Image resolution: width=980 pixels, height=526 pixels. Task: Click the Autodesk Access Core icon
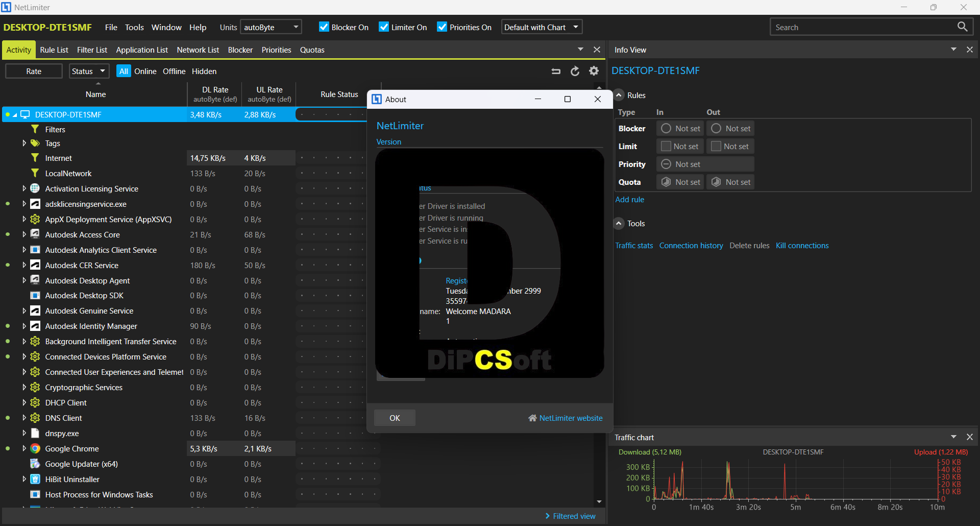pos(35,234)
